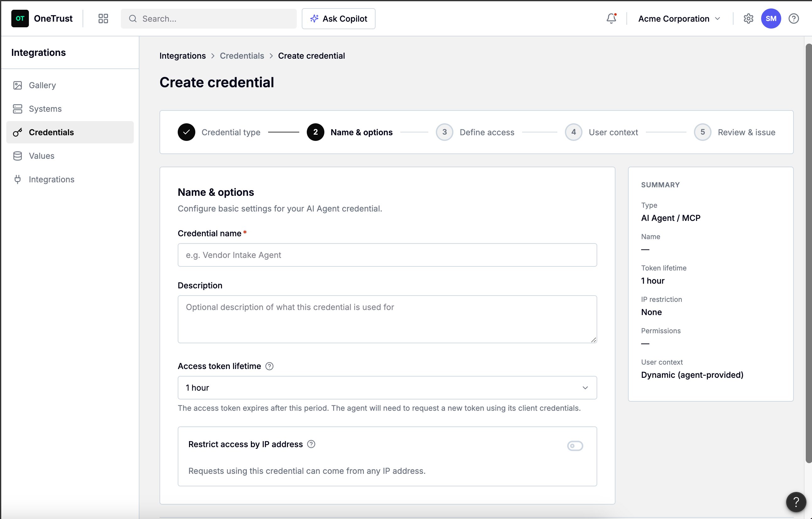Expand the Acme Corporation organization switcher

679,19
